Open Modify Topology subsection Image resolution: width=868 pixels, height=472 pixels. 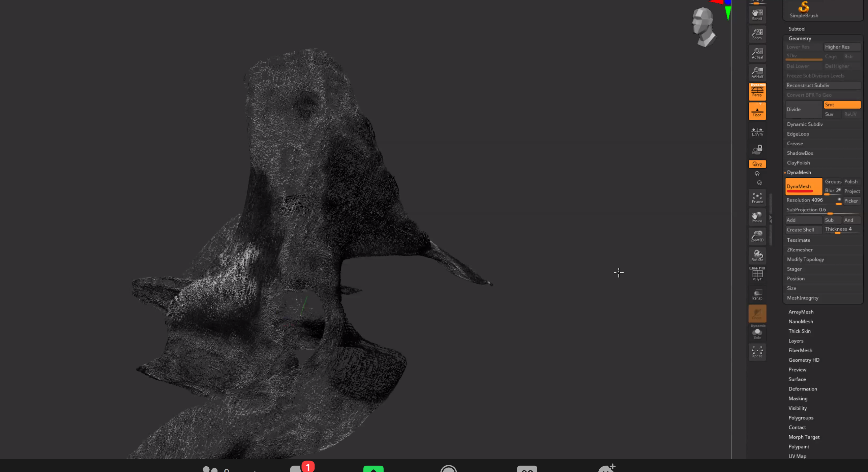pos(805,259)
